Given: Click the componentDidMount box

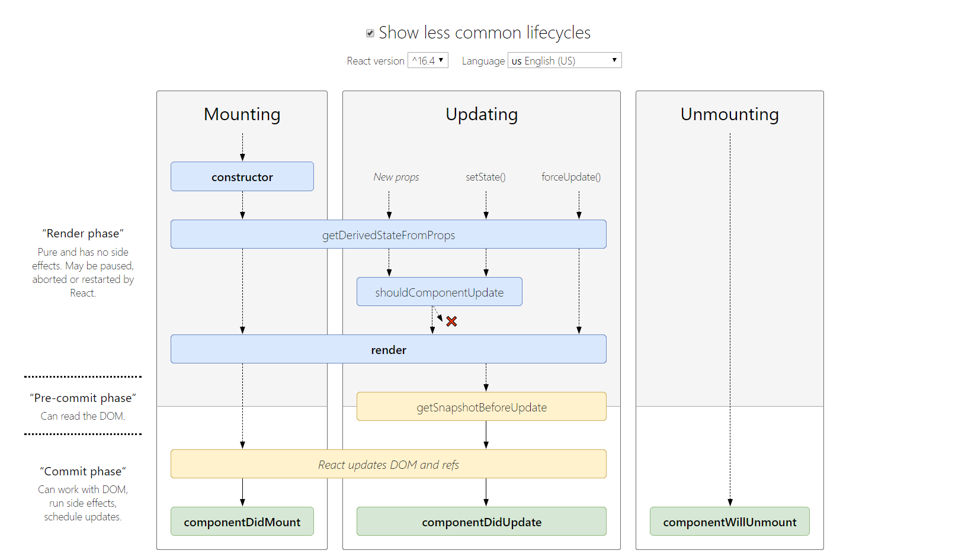Looking at the screenshot, I should pyautogui.click(x=242, y=522).
